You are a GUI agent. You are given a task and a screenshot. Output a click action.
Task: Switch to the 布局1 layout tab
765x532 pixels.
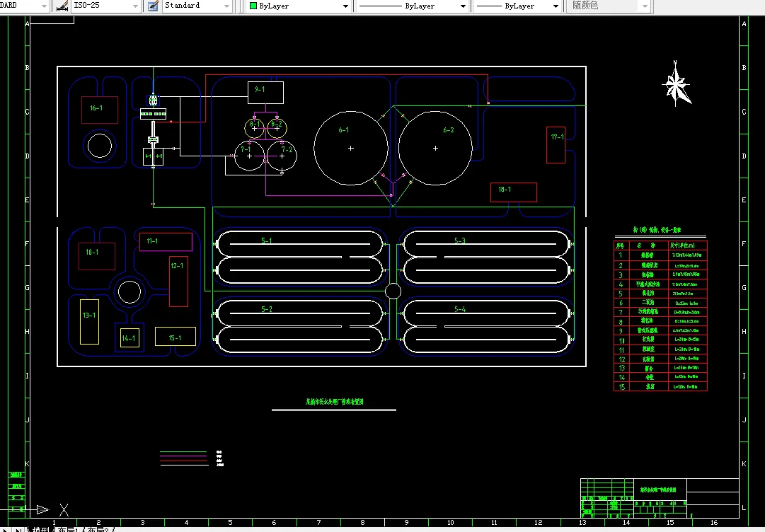(x=68, y=530)
